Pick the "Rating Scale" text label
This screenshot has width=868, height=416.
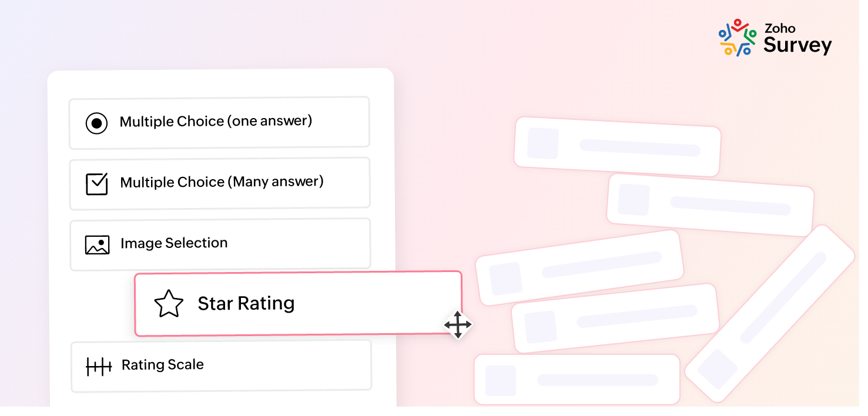163,365
